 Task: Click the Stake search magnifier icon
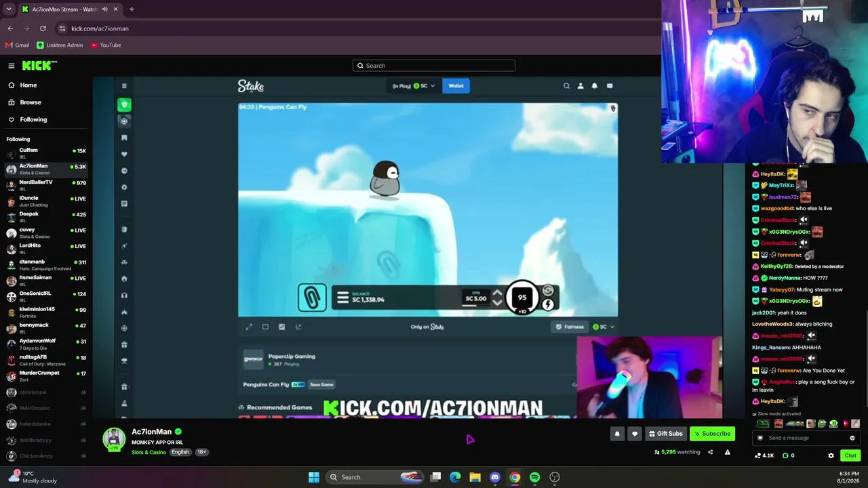(566, 86)
